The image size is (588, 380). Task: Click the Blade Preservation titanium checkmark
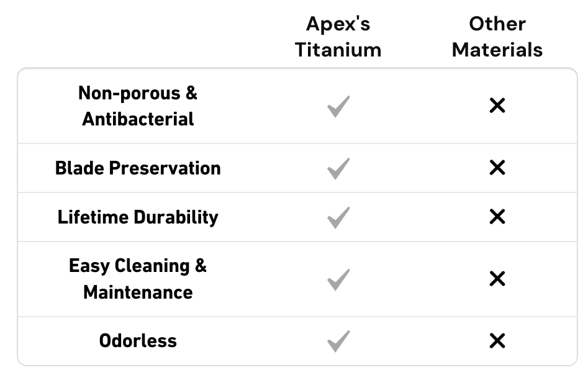coord(338,168)
